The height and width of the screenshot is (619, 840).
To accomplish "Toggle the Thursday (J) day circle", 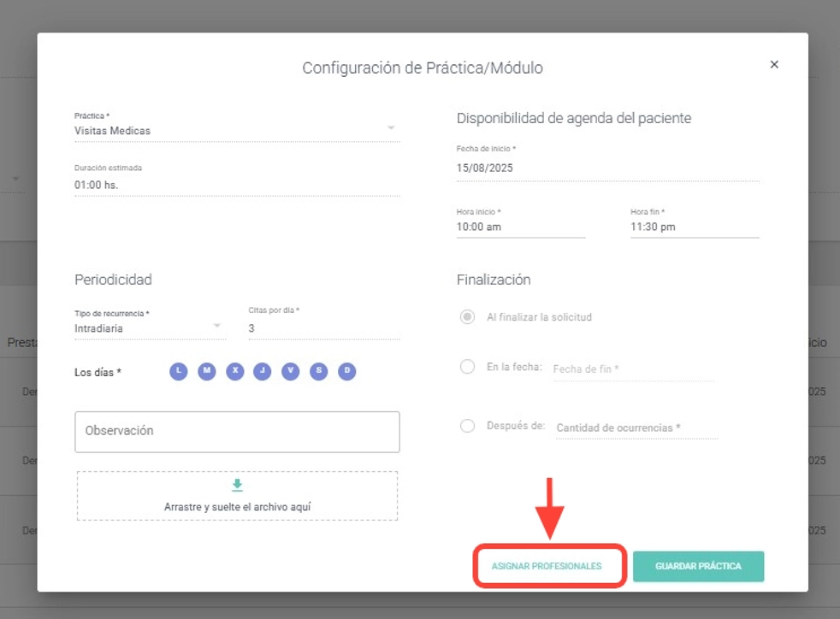I will 263,371.
